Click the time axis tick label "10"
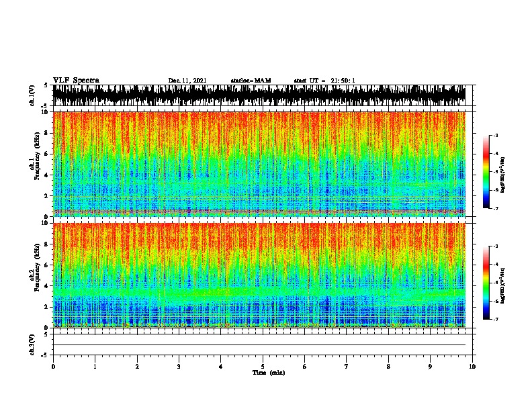Screen dimensions: 532x411 (472, 366)
